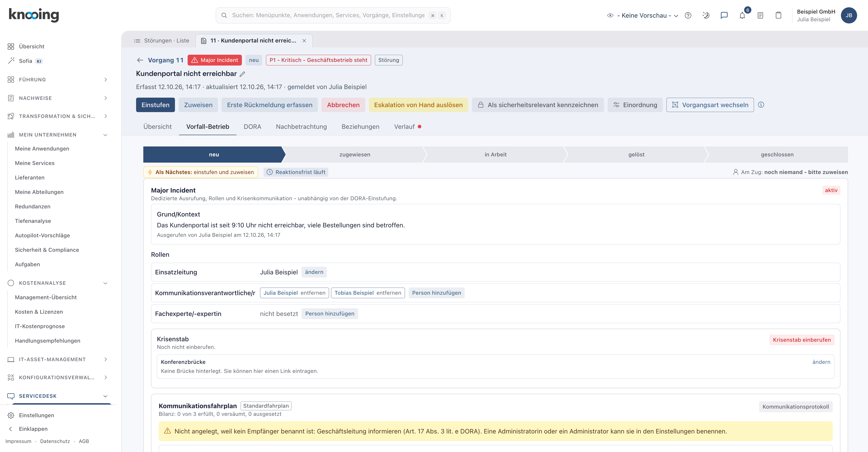Viewport: 868px width, 452px height.
Task: Focus the global search field
Action: pyautogui.click(x=333, y=16)
